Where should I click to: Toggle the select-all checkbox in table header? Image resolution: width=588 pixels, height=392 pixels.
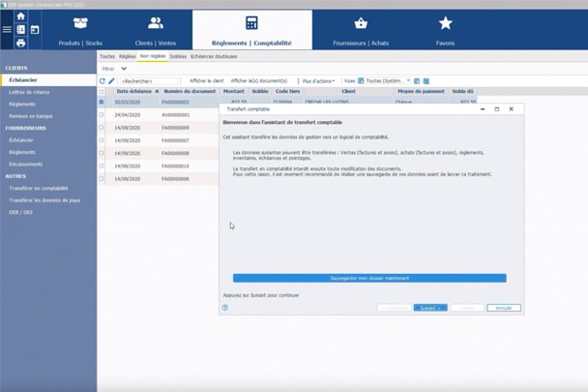click(x=102, y=91)
